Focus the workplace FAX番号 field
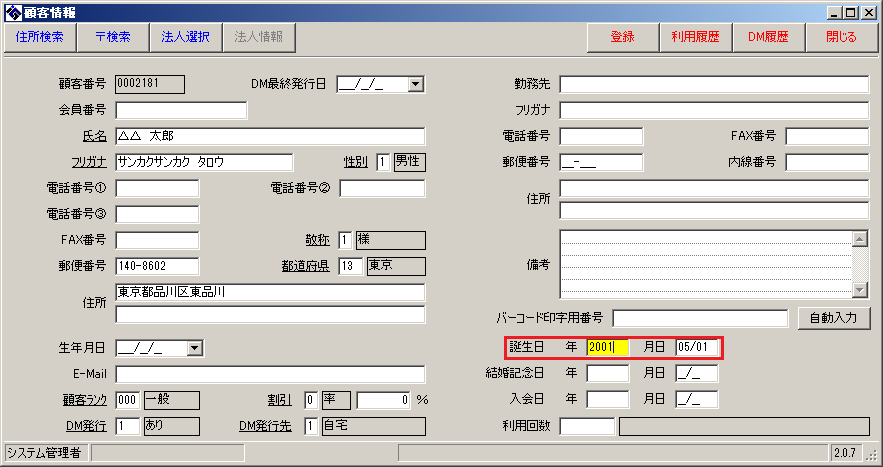This screenshot has width=883, height=467. coord(827,136)
